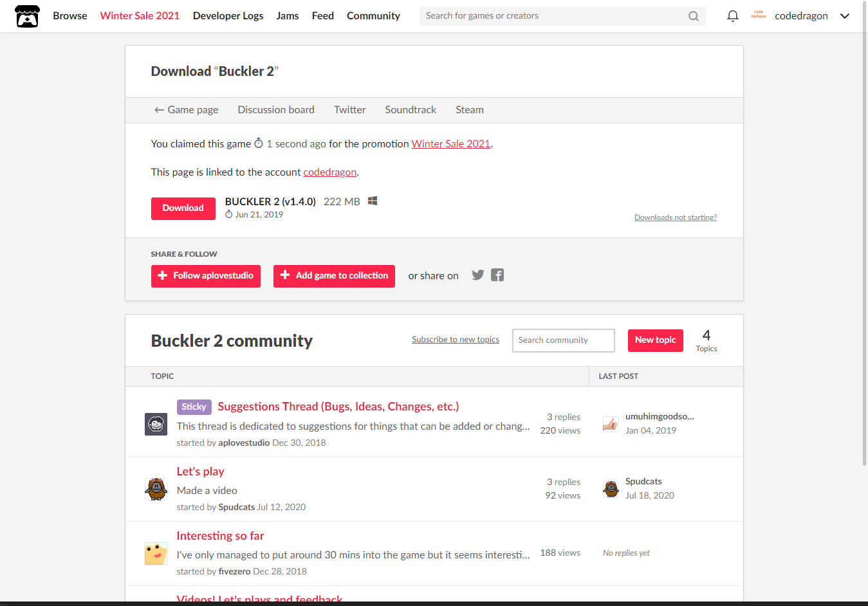
Task: Open Jul 18, 2020 last post date
Action: [x=650, y=495]
